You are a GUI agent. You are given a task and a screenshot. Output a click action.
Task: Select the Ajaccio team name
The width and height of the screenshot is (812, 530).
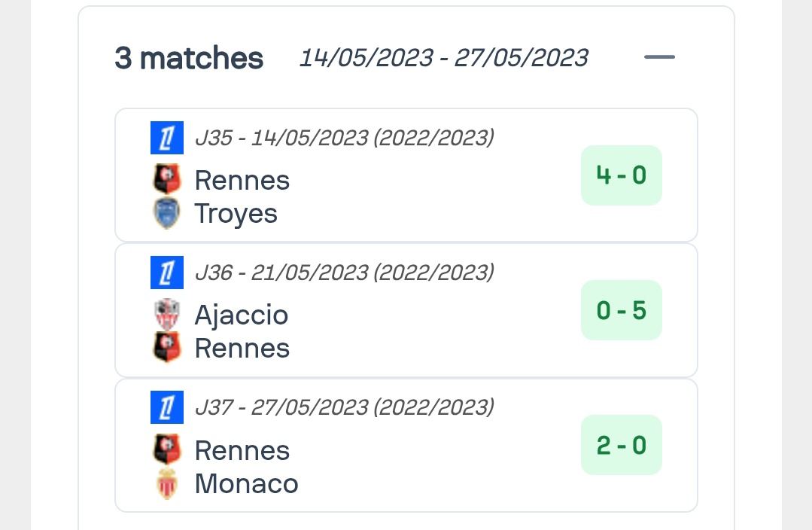click(x=241, y=315)
